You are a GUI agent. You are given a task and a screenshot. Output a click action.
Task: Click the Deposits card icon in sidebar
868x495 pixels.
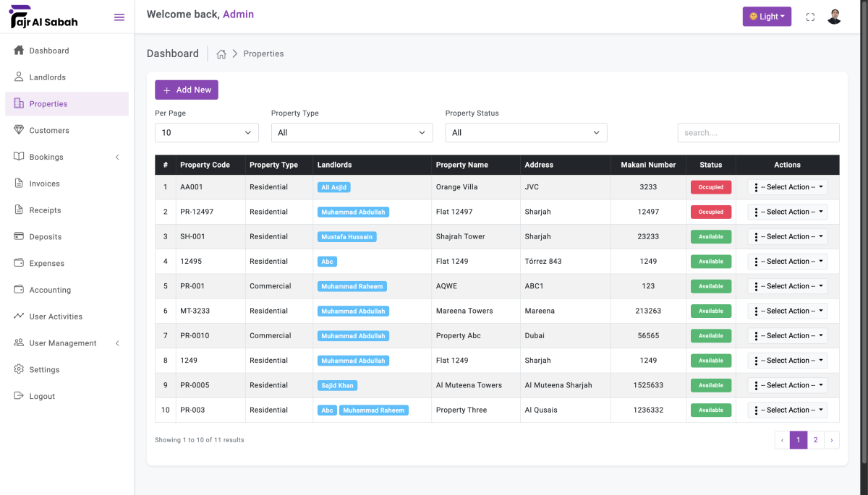19,237
